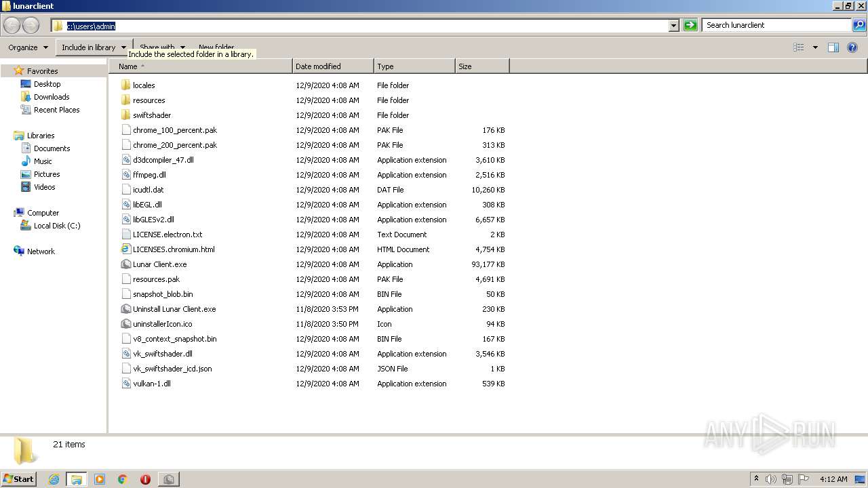
Task: Sort files by the Name column header
Action: pyautogui.click(x=201, y=66)
